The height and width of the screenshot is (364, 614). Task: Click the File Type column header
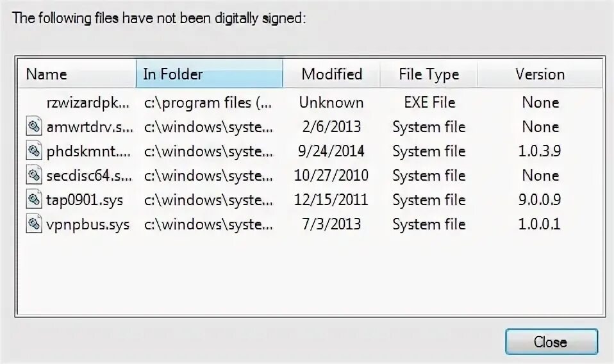tap(428, 74)
